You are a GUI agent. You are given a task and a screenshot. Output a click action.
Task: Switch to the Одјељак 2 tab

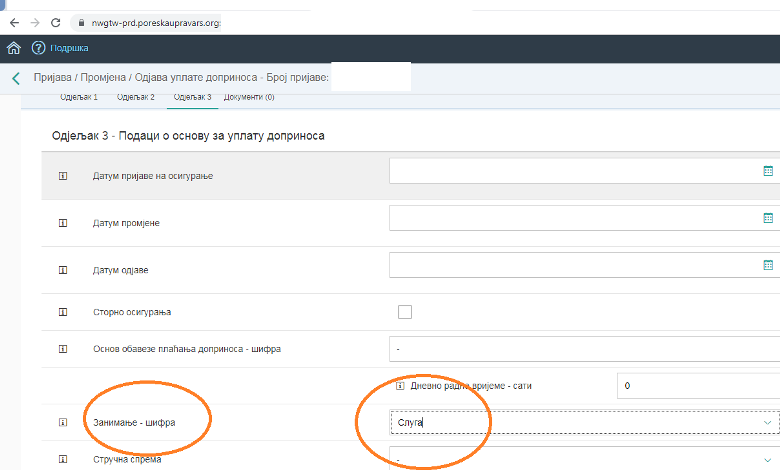click(136, 97)
